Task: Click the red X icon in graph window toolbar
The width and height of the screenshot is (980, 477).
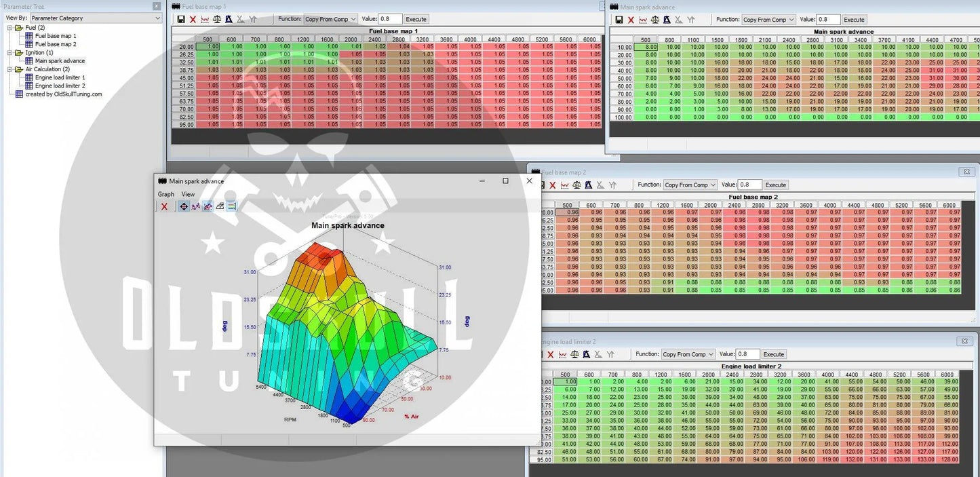Action: pyautogui.click(x=164, y=206)
